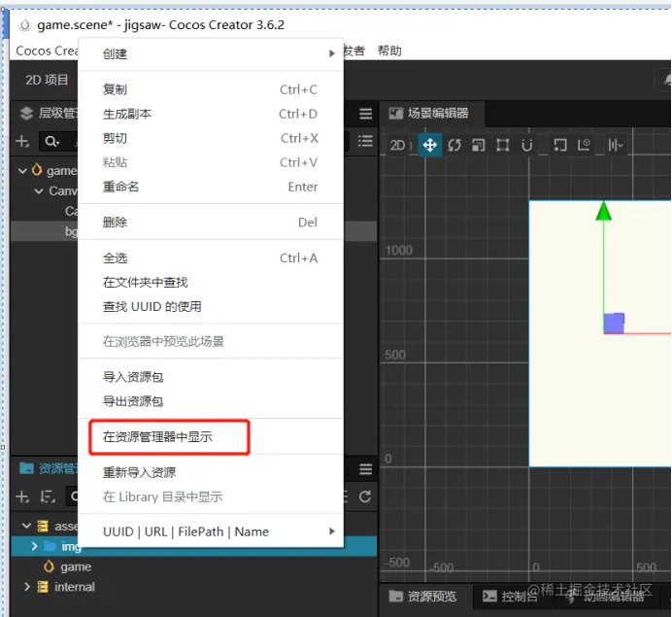Open the 创建 submenu in context menu
This screenshot has height=617, width=672.
pyautogui.click(x=212, y=54)
